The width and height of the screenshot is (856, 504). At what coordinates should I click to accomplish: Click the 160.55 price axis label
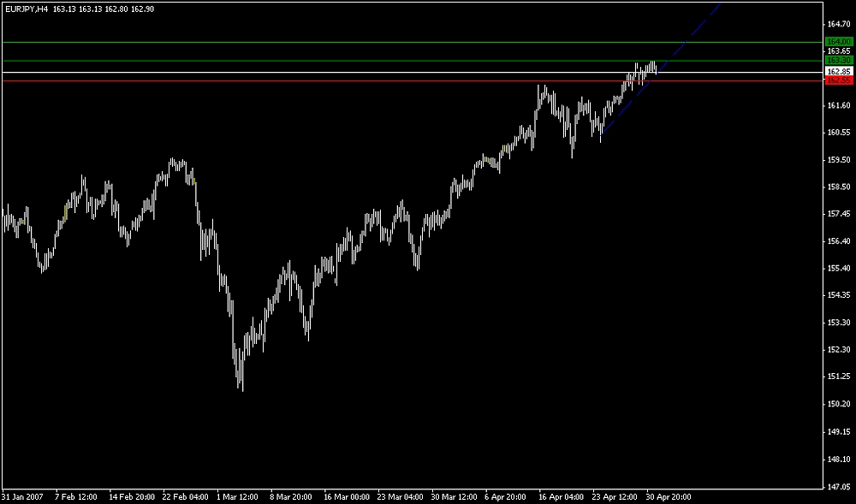[839, 133]
